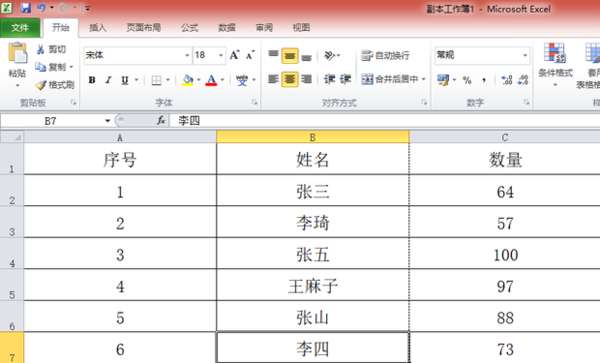Toggle Bold formatting
Screen dimensions: 600x363
(92, 80)
